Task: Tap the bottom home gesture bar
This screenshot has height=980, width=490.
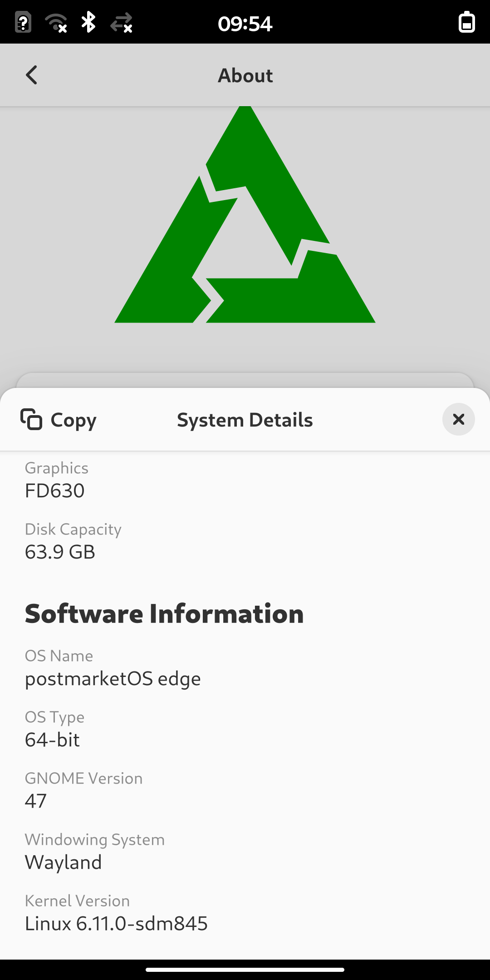Action: [x=245, y=970]
